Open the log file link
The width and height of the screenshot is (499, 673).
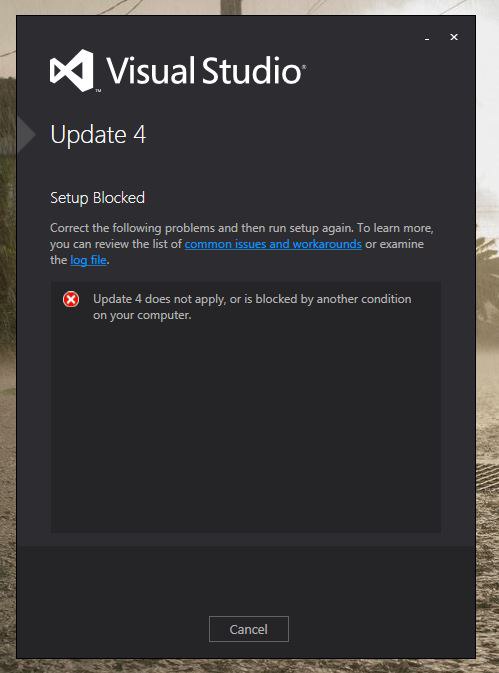(x=88, y=260)
